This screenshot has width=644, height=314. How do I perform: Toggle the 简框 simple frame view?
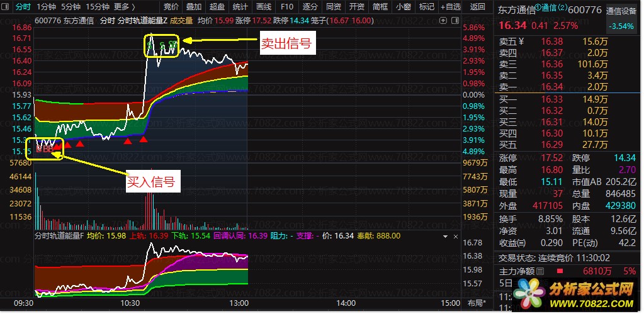(380, 6)
